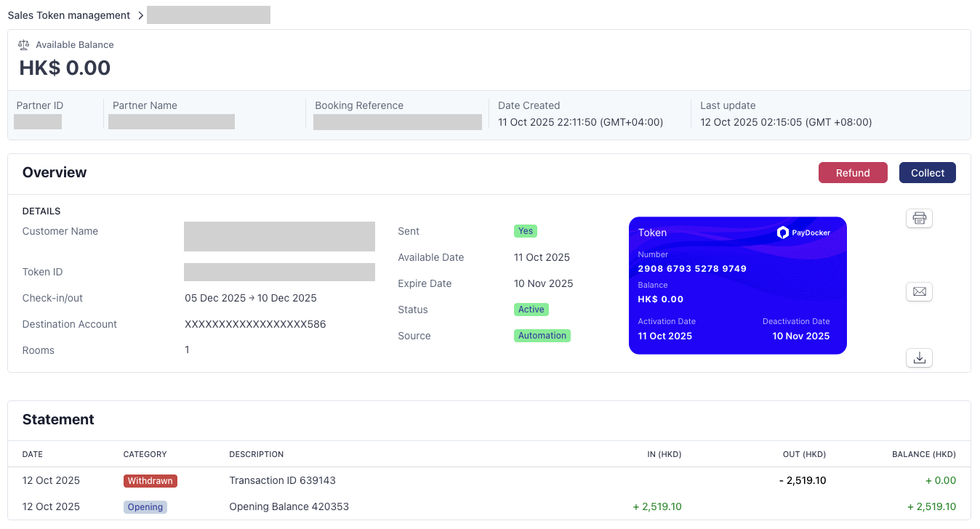Click the Opening category badge
Screen dimensions: 980x529
coord(145,506)
